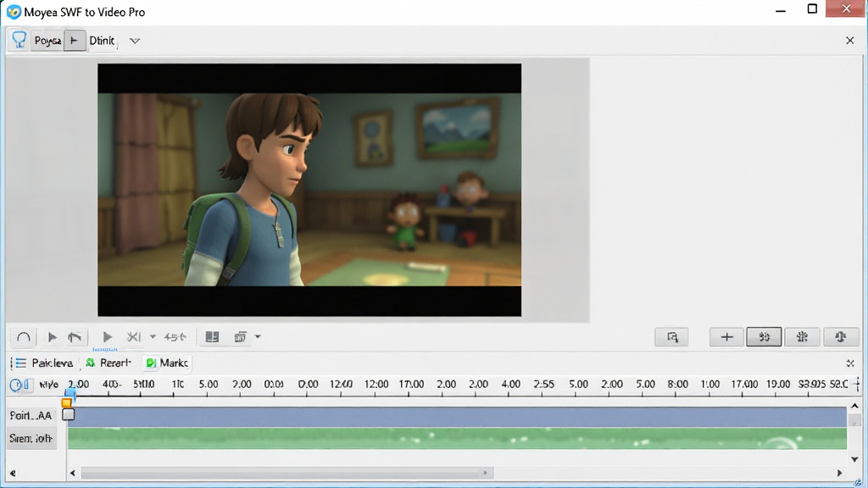Click the horizontal scrollbar right arrow
The height and width of the screenshot is (488, 868).
840,473
